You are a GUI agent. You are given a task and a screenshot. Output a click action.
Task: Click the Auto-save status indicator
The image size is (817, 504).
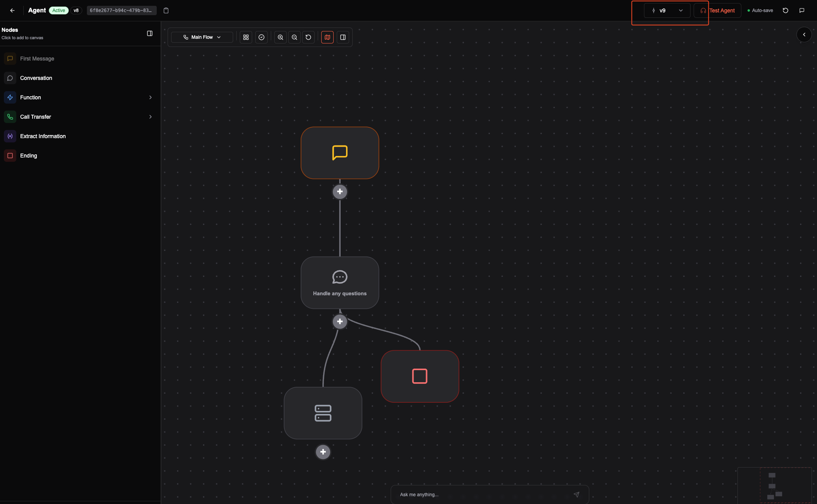tap(760, 10)
